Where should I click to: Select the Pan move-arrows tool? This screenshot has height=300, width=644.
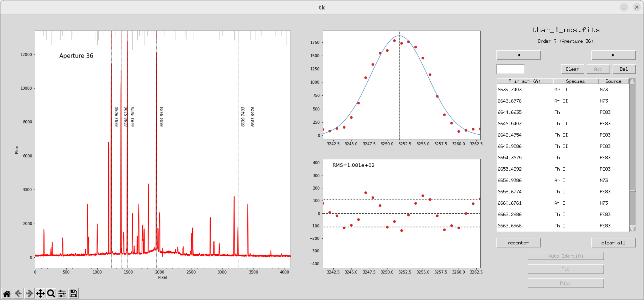40,294
